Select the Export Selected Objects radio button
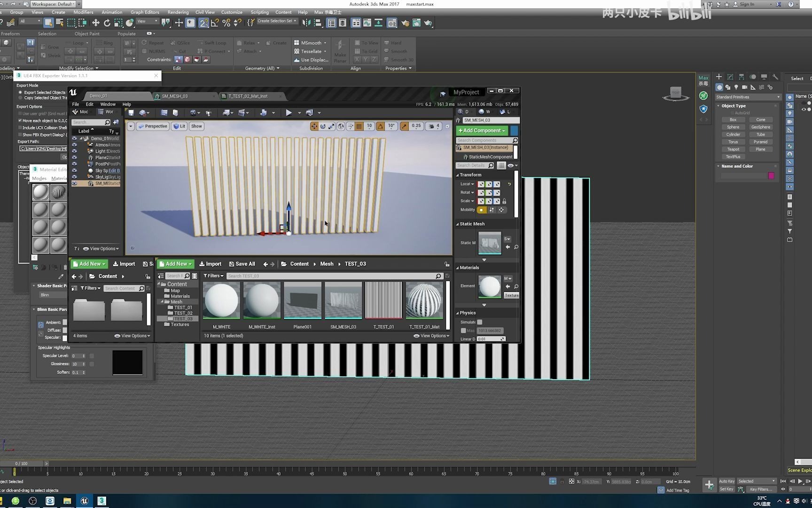 click(20, 92)
